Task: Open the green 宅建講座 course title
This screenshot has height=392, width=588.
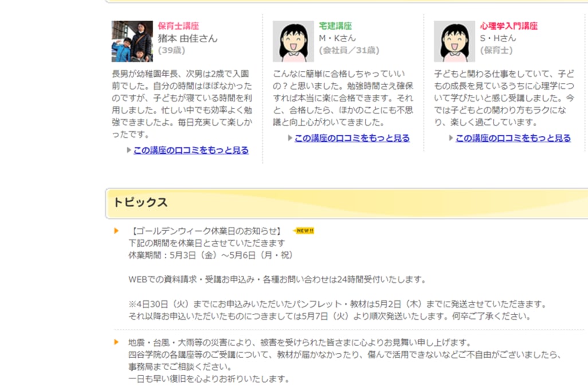Action: coord(335,26)
